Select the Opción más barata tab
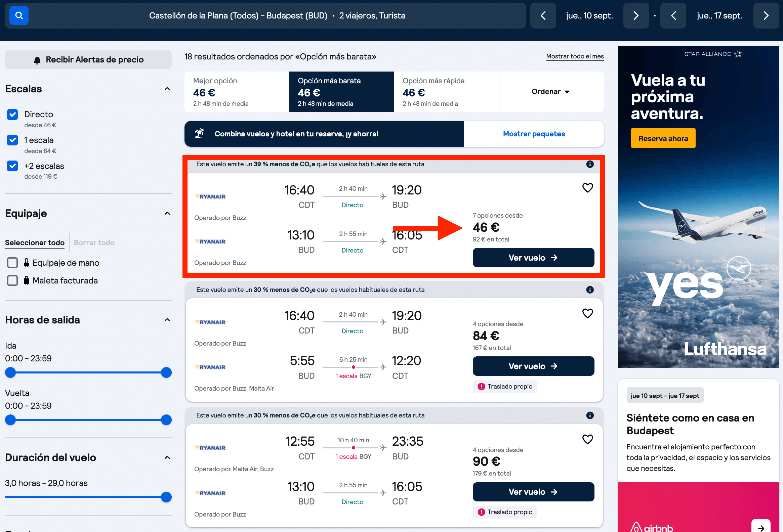The image size is (783, 532). click(x=342, y=92)
